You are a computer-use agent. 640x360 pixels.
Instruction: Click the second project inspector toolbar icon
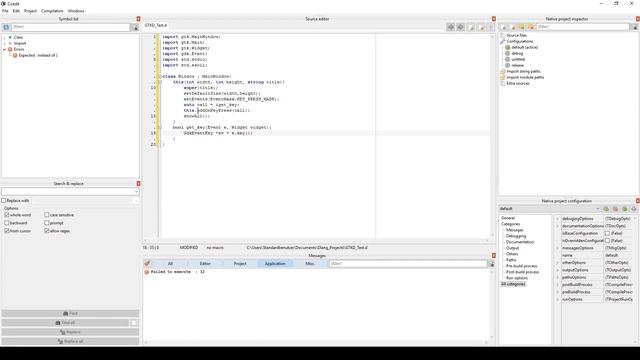[x=513, y=27]
